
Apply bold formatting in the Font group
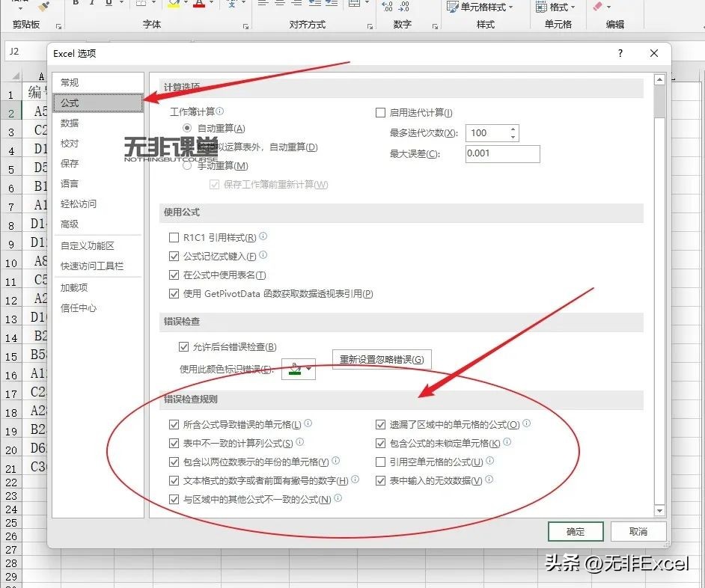point(76,4)
